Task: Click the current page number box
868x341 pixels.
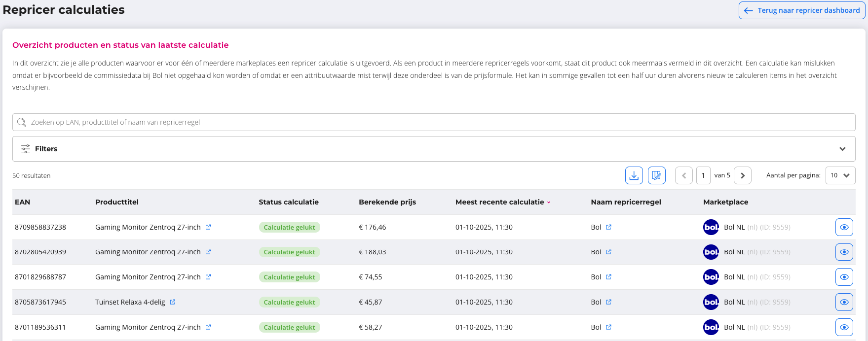Action: [x=703, y=175]
